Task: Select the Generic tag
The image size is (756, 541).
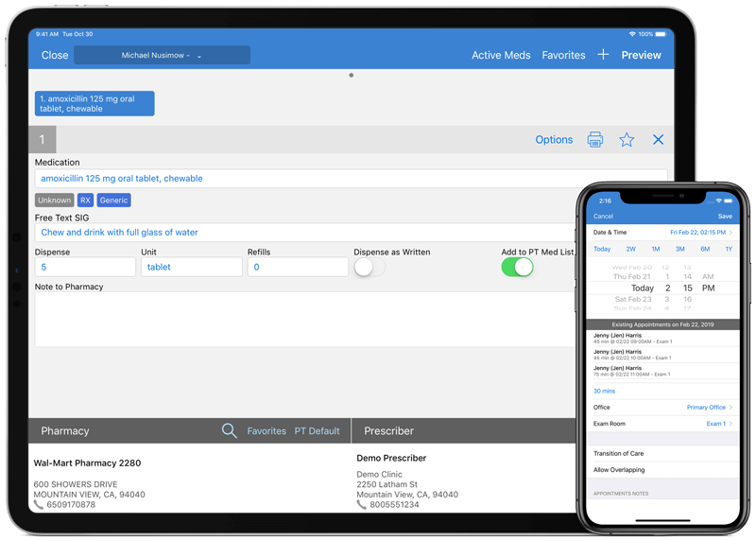Action: (113, 201)
